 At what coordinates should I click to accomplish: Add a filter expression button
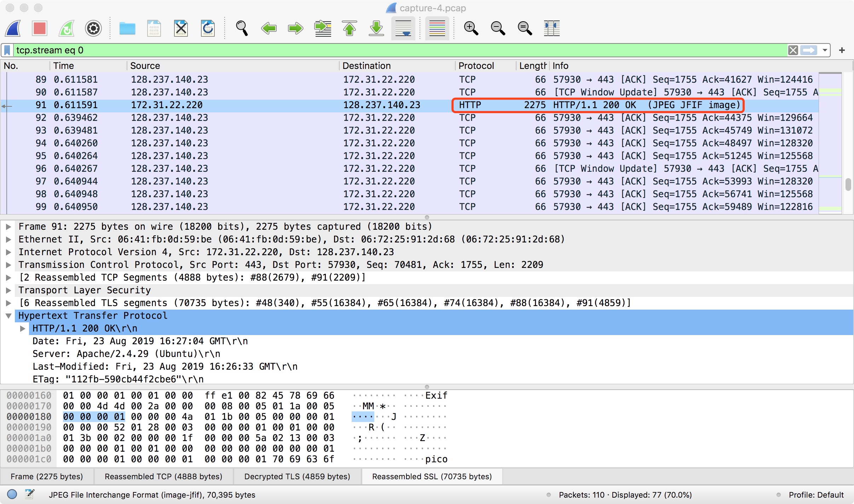[842, 50]
